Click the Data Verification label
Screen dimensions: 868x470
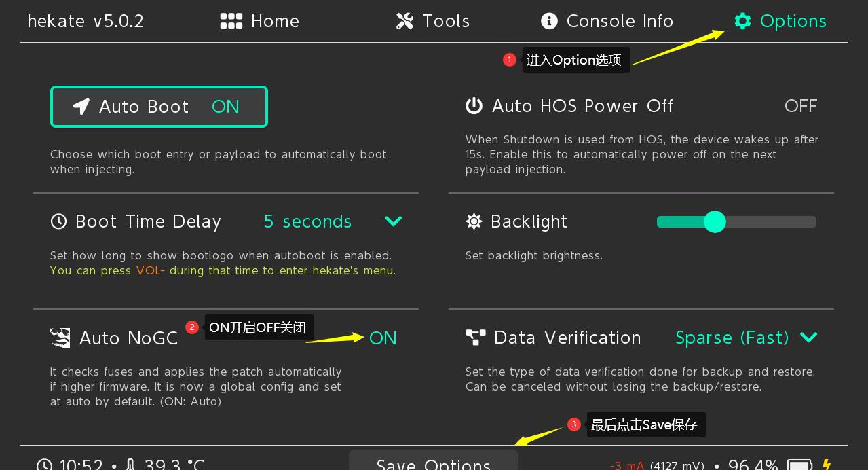click(567, 338)
